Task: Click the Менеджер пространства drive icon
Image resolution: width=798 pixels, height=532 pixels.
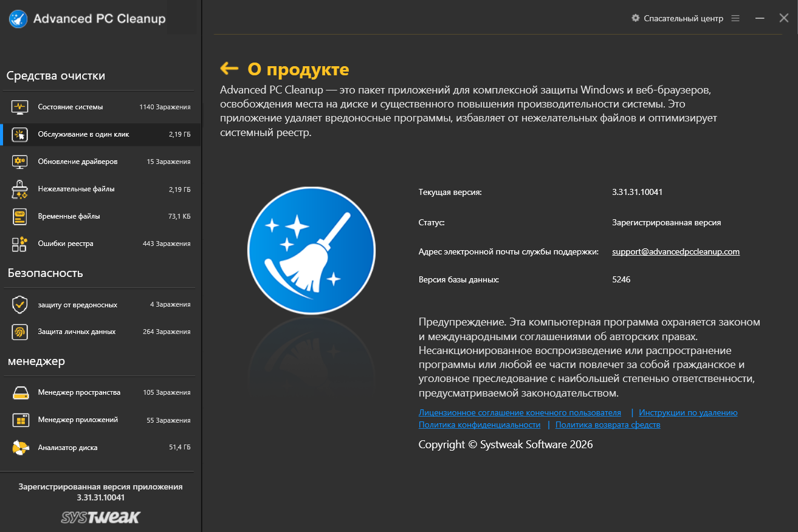Action: [x=20, y=392]
